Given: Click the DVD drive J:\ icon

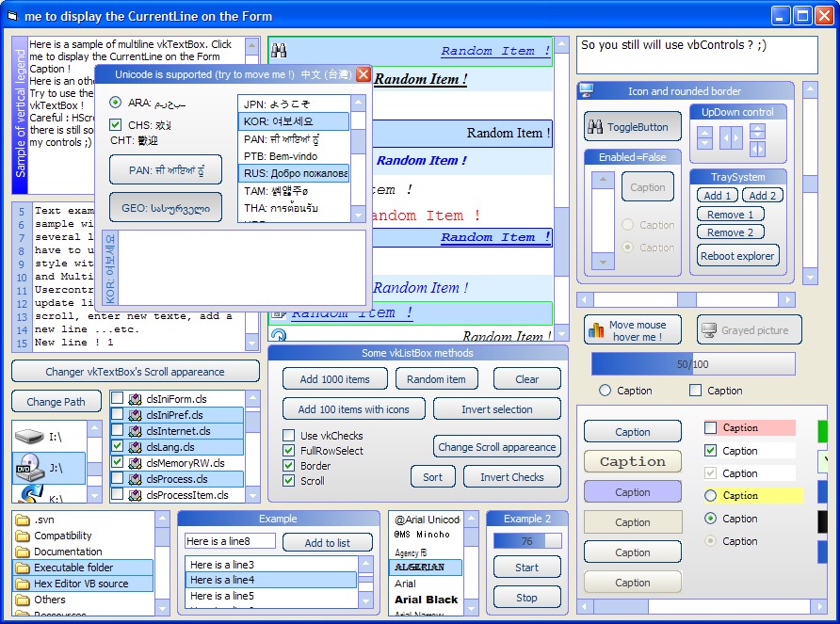Looking at the screenshot, I should click(x=28, y=467).
